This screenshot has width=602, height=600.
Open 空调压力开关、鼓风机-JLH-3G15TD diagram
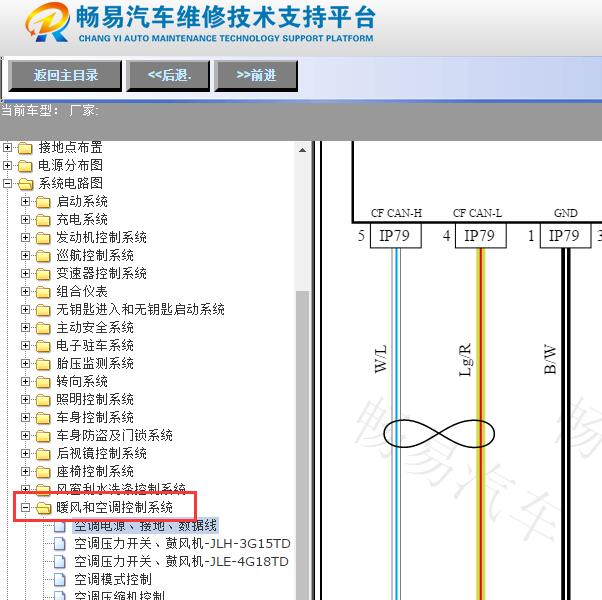pos(182,543)
